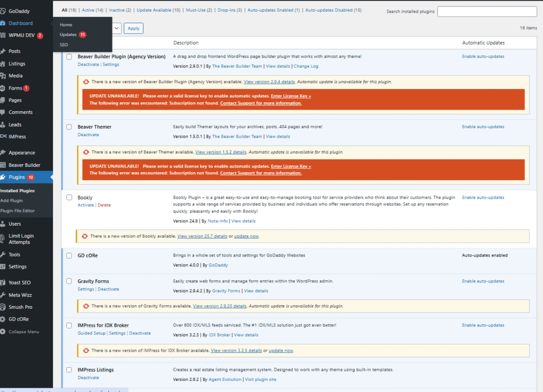
Task: Enable auto-updates for Gravity Forms
Action: point(483,281)
